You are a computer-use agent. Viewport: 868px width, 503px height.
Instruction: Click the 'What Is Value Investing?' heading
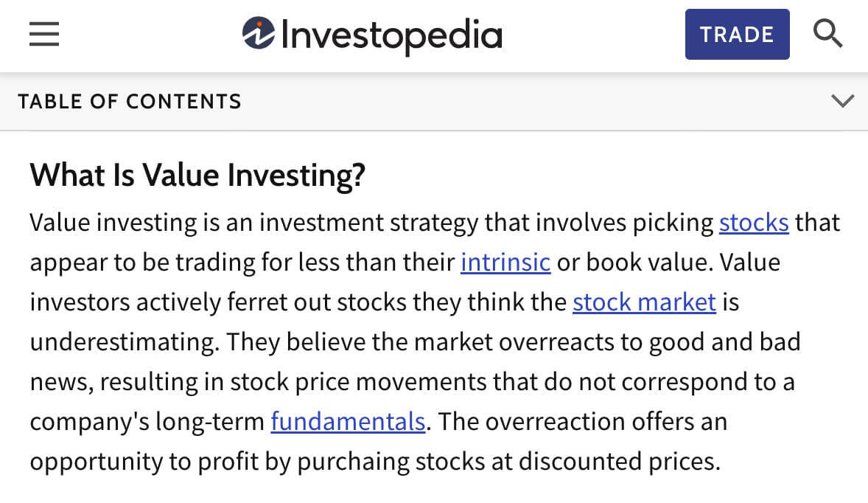197,175
